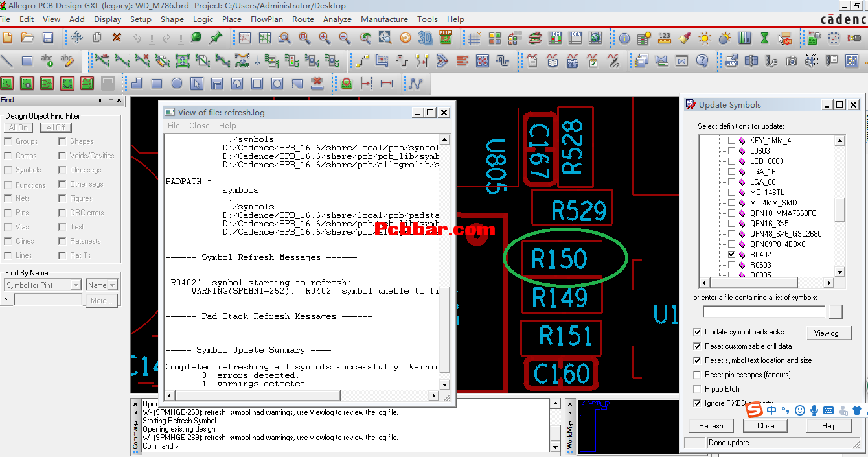The height and width of the screenshot is (457, 868).
Task: Click the speech-bubble question mark help icon
Action: point(702,61)
